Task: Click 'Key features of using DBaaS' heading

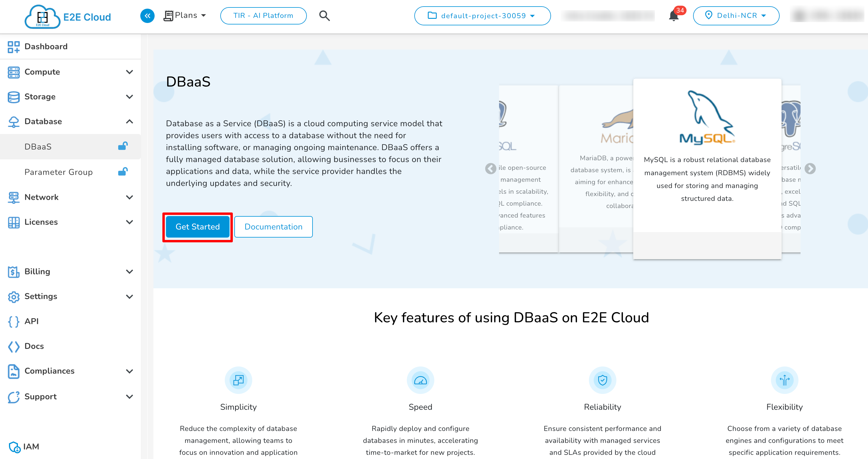Action: coord(511,318)
